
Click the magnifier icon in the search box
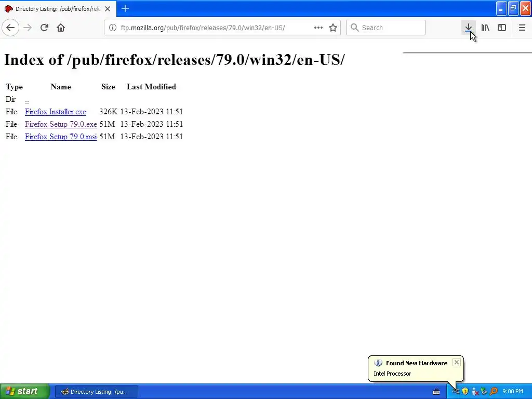[354, 28]
